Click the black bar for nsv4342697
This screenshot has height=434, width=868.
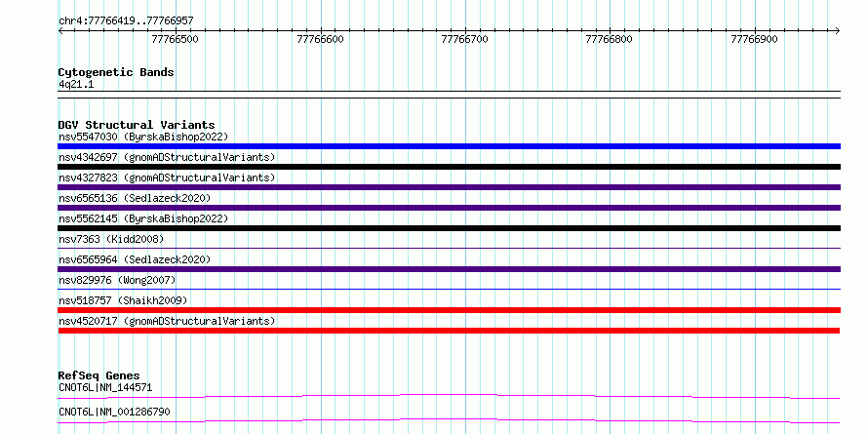[449, 167]
